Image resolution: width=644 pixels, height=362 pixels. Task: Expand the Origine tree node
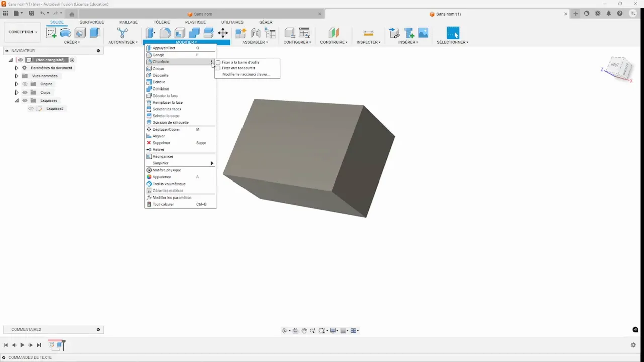16,84
